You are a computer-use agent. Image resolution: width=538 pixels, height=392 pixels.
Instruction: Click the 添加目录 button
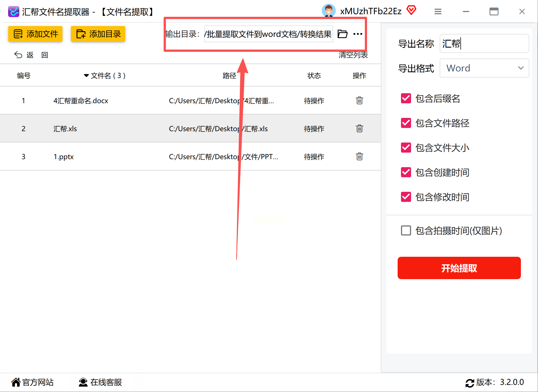click(x=98, y=34)
